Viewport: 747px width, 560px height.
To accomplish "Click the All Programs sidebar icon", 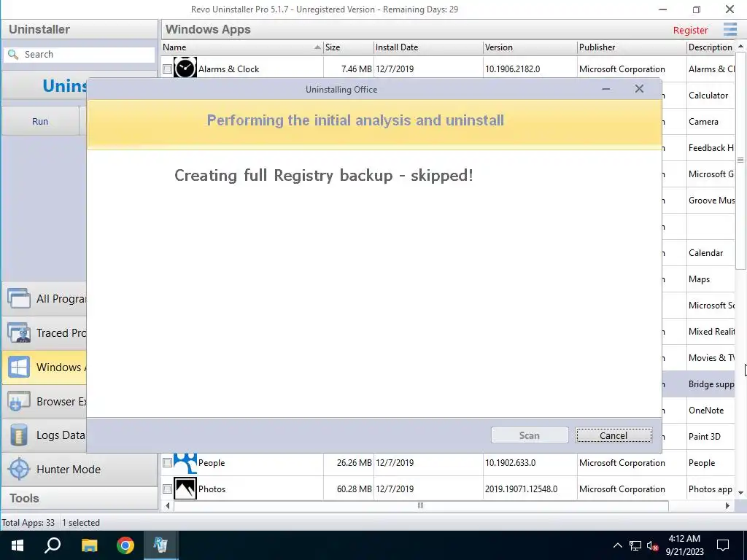I will point(18,298).
